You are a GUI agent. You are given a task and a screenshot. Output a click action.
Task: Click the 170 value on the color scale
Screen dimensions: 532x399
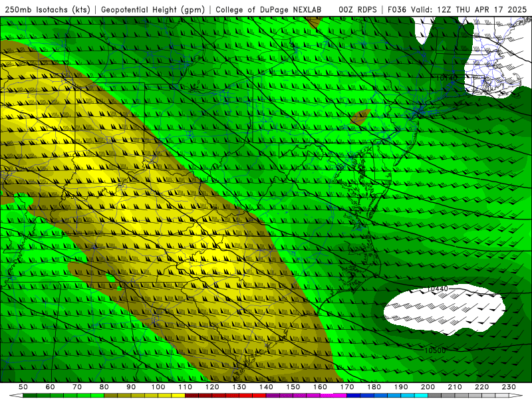coord(347,387)
